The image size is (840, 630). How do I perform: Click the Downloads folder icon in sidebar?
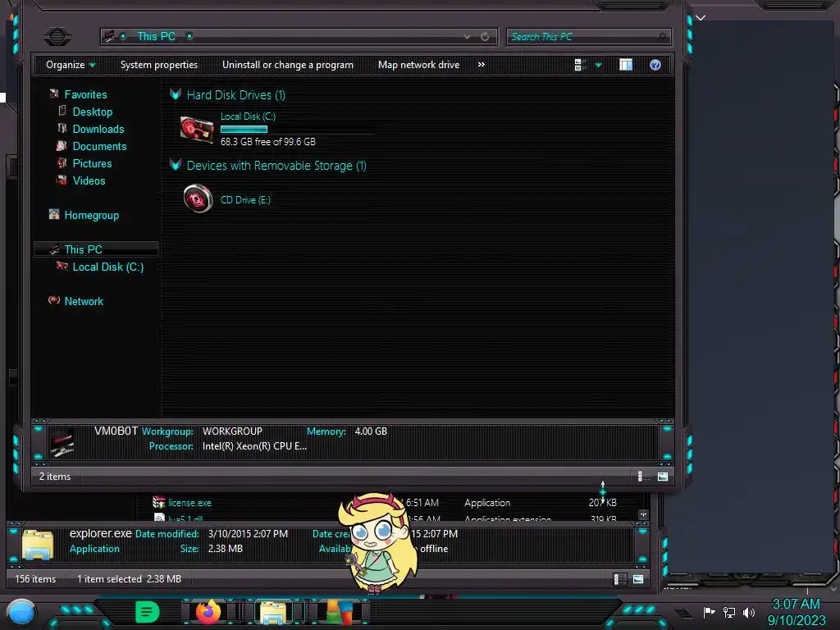(x=62, y=128)
